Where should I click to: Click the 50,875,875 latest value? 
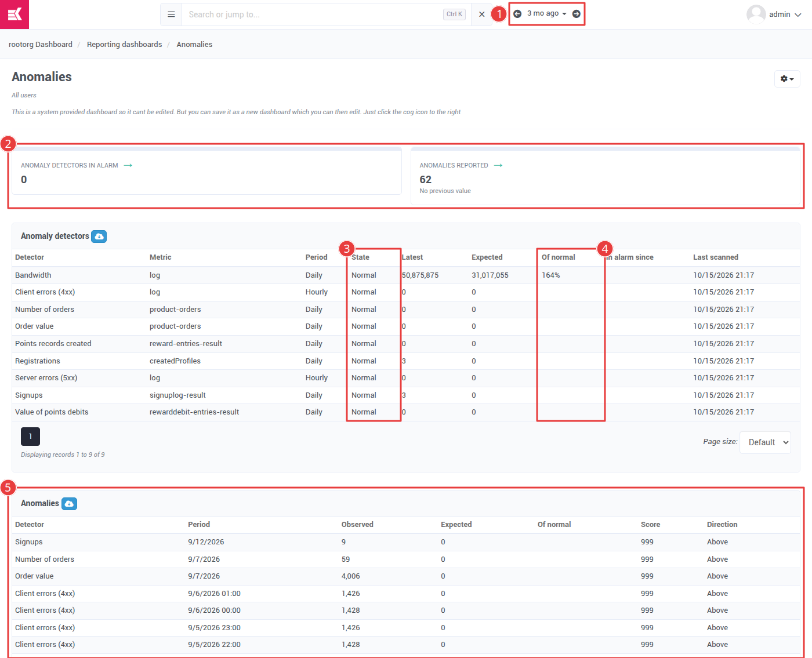tap(420, 275)
